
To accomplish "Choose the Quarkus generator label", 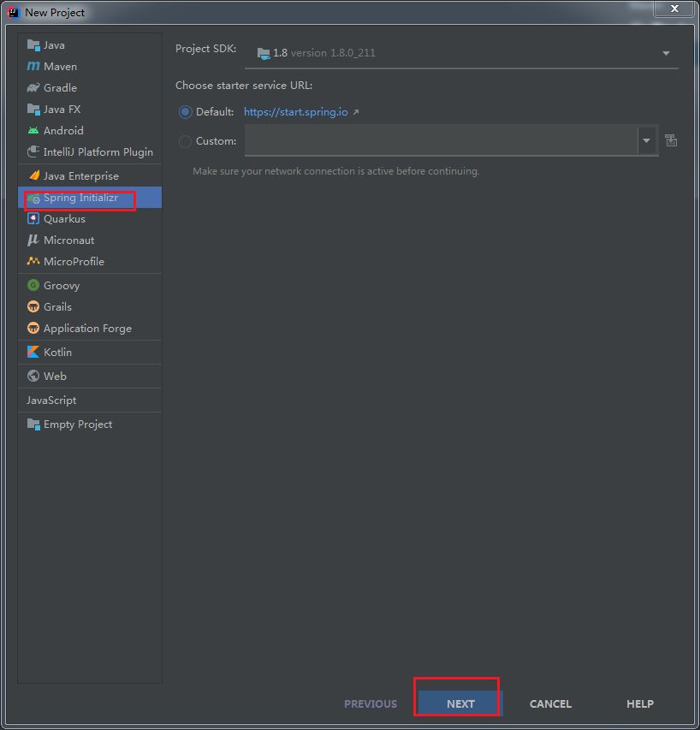I will click(64, 219).
